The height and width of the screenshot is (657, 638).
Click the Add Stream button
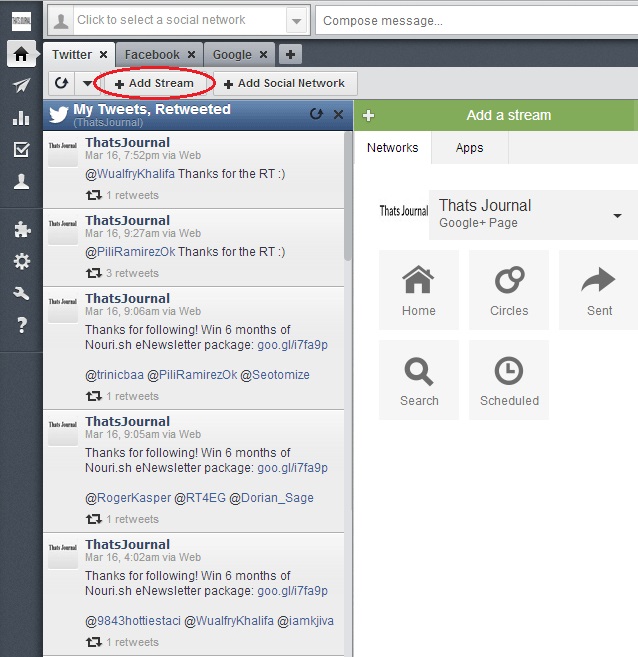[x=154, y=83]
